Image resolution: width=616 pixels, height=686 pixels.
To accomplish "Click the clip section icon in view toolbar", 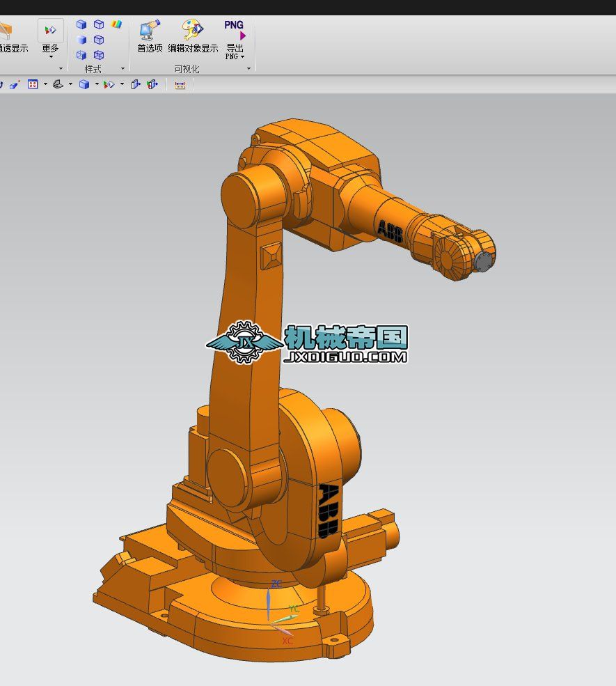I will coord(136,85).
